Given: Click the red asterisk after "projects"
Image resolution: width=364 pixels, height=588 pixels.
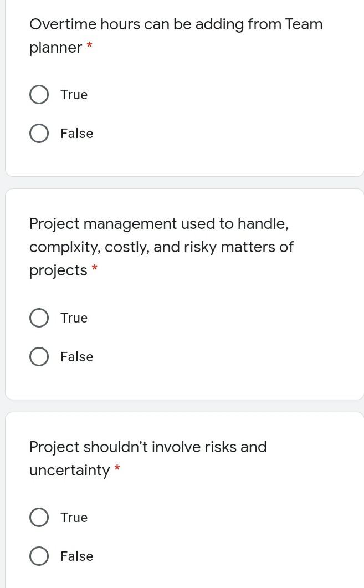Looking at the screenshot, I should coord(95,269).
